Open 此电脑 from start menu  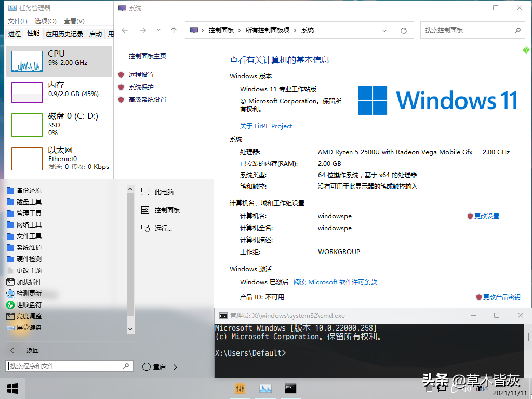[157, 192]
